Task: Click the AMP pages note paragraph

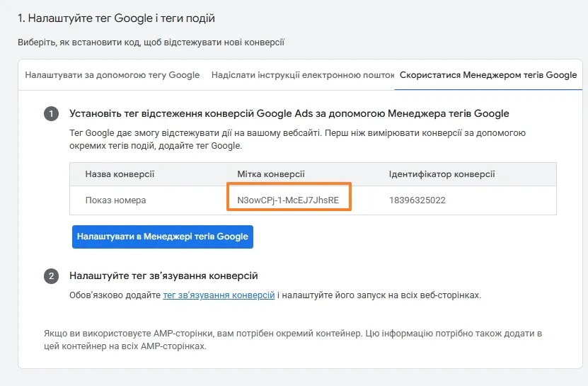Action: (292, 339)
